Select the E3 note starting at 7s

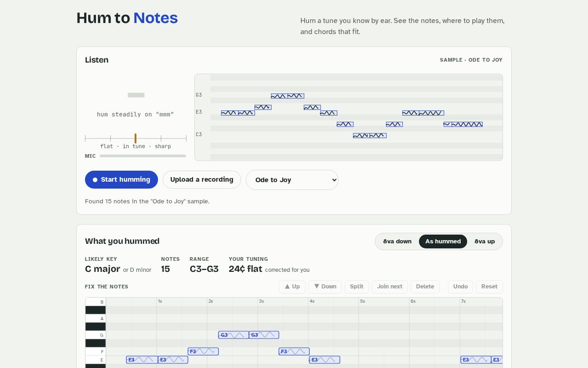(475, 360)
